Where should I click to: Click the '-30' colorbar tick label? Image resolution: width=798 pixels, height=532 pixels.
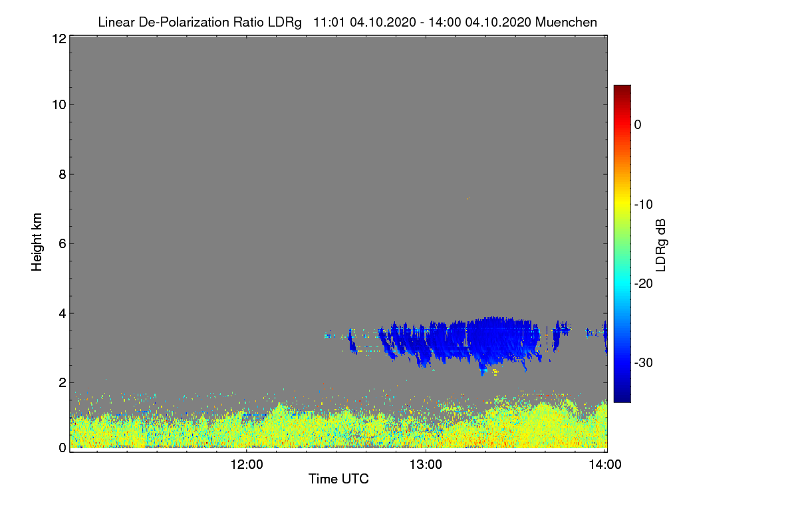pos(644,362)
